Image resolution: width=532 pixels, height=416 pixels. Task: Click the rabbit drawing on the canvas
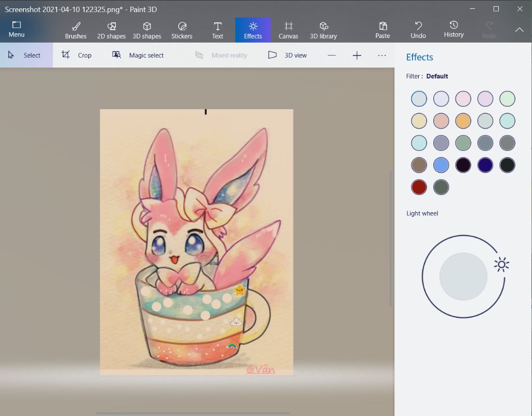click(196, 242)
